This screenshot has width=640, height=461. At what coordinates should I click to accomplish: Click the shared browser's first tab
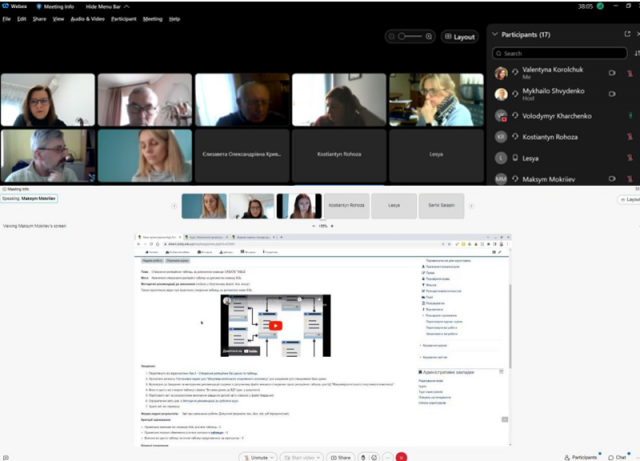160,237
